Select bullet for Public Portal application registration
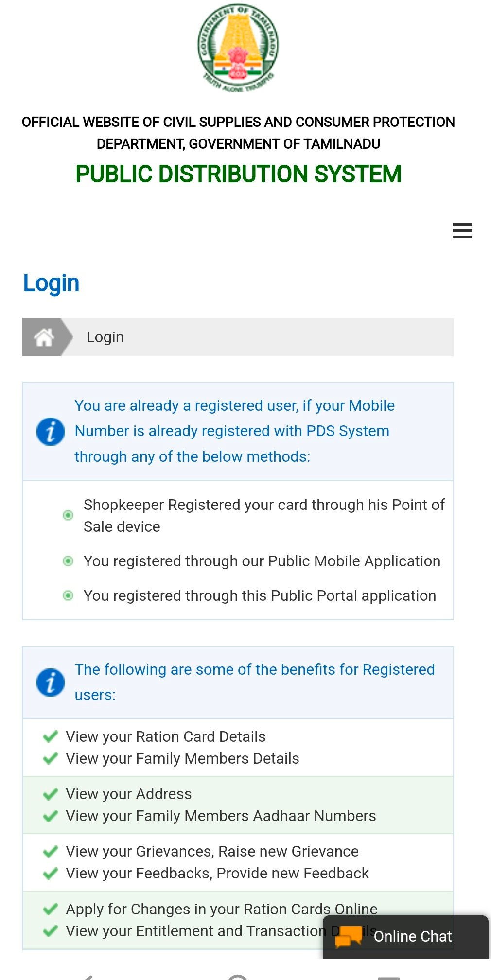 pyautogui.click(x=69, y=596)
